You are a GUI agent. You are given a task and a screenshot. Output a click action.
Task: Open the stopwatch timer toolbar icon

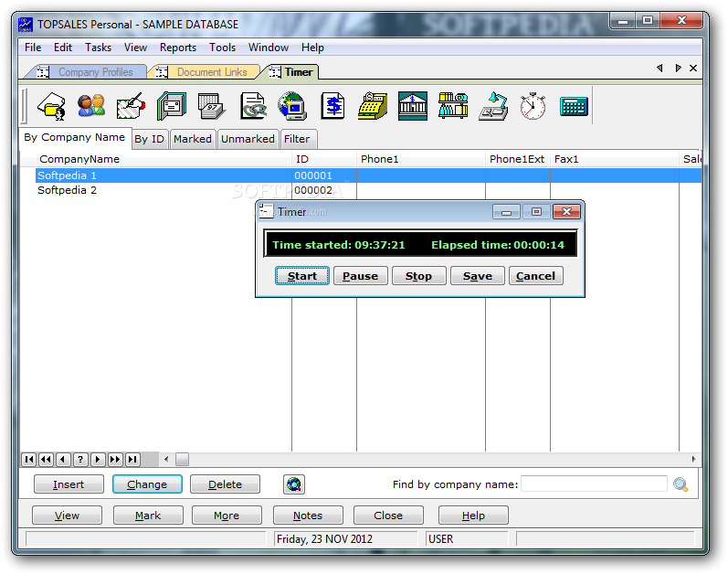pos(533,106)
